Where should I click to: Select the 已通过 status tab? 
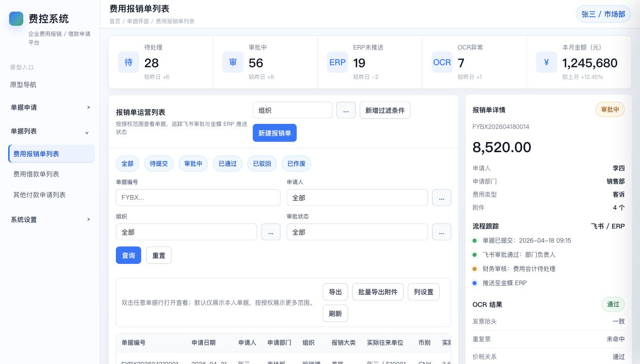pos(228,163)
